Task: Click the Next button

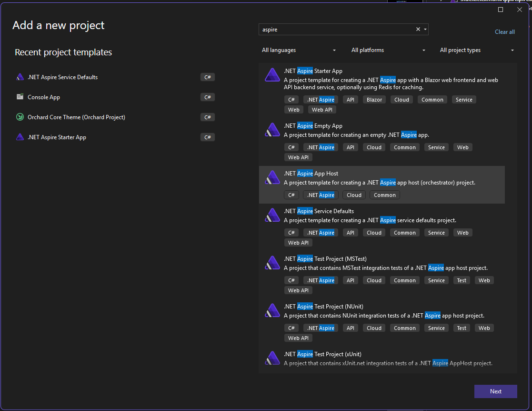Action: 495,391
